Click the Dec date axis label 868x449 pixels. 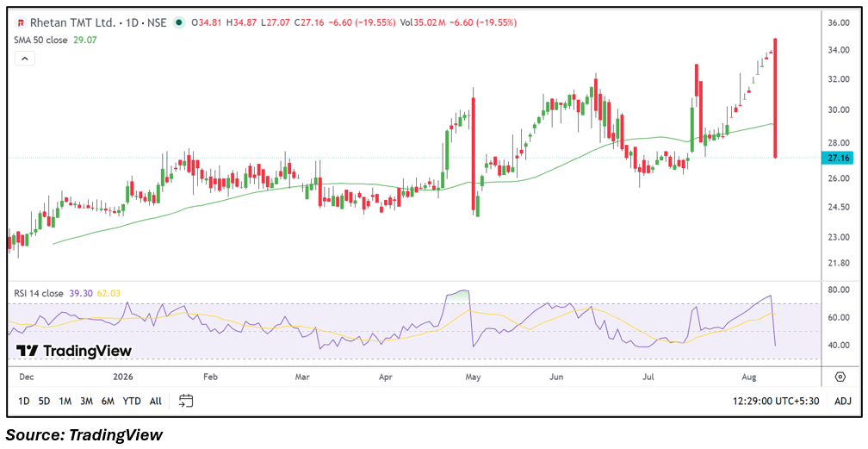(26, 377)
